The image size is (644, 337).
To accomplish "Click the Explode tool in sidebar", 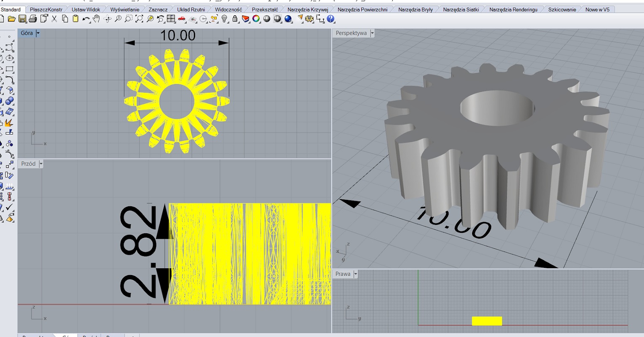I will (x=9, y=123).
